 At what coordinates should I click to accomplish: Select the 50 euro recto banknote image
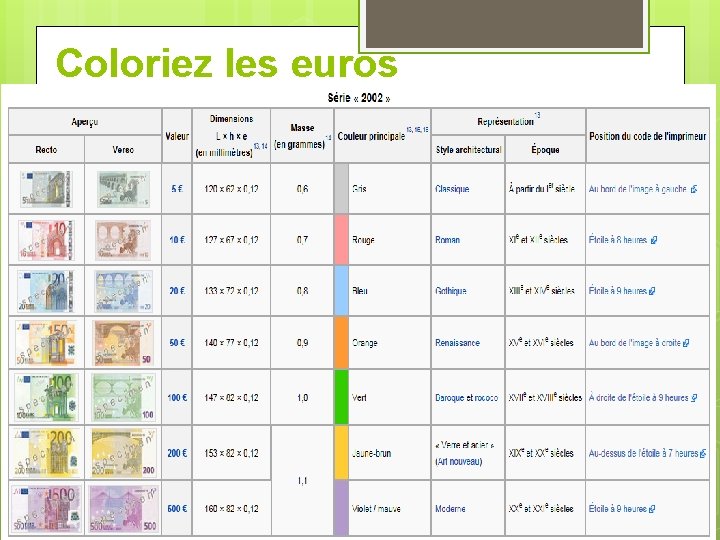click(x=45, y=343)
